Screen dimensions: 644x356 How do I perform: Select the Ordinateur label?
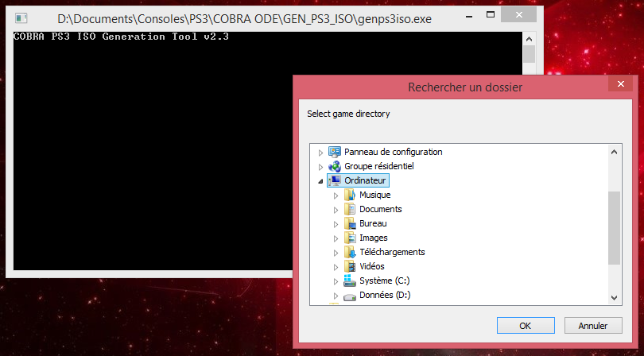365,180
